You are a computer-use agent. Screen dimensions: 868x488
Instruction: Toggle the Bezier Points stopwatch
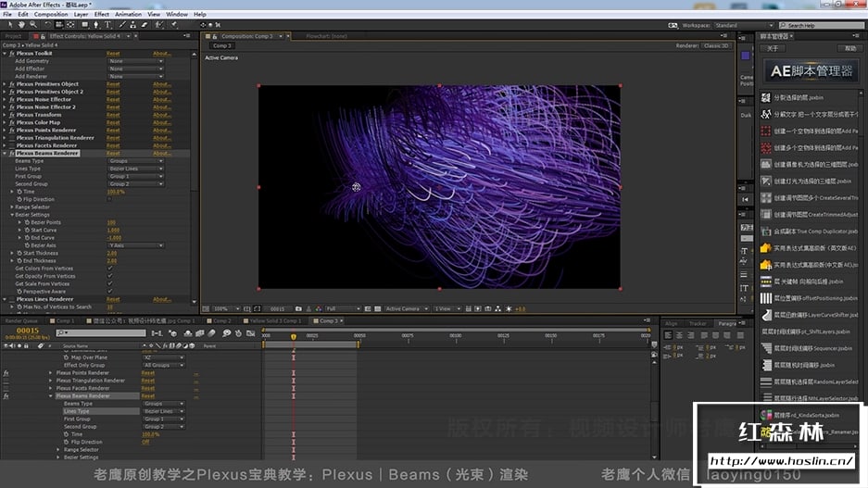tap(27, 222)
